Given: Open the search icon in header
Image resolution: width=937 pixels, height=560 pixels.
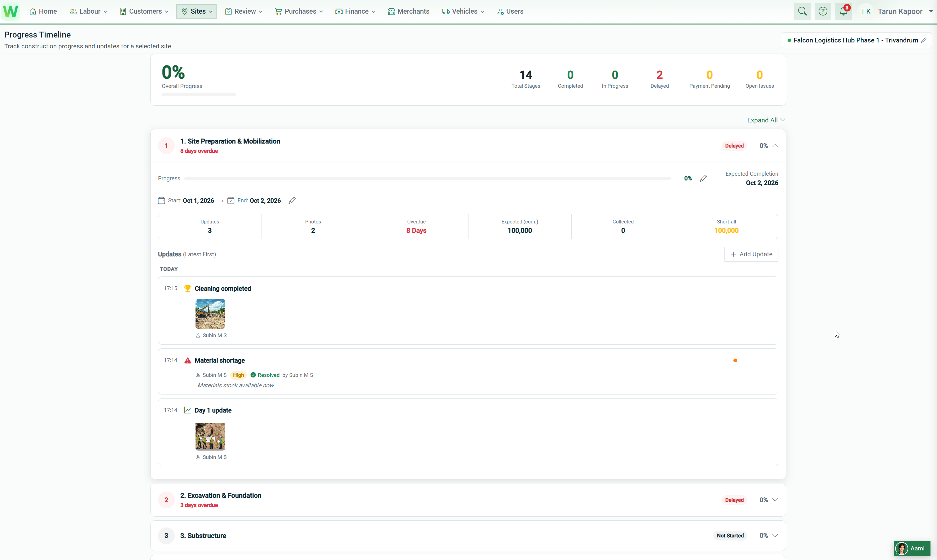Looking at the screenshot, I should coord(802,11).
